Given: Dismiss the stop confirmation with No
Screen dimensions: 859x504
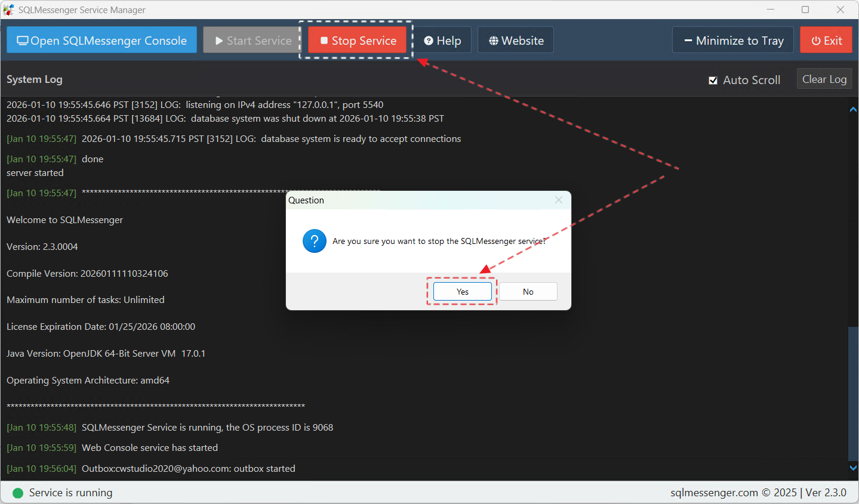Looking at the screenshot, I should (x=527, y=292).
